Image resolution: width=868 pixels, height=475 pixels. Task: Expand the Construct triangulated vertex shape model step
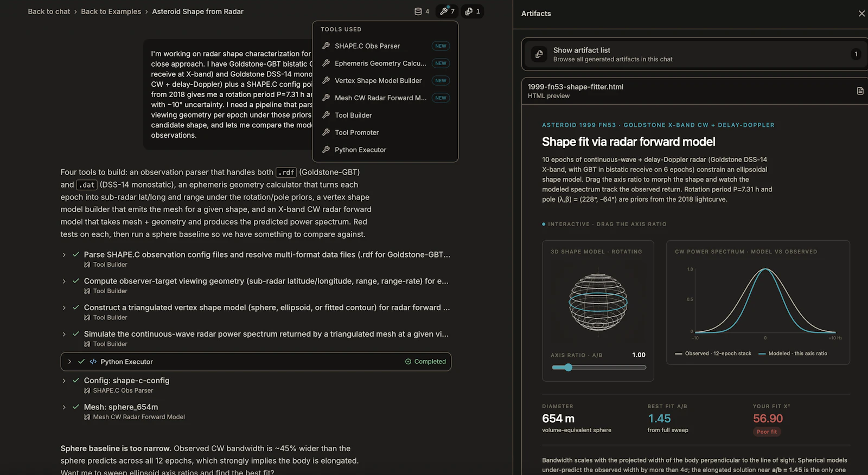tap(64, 308)
